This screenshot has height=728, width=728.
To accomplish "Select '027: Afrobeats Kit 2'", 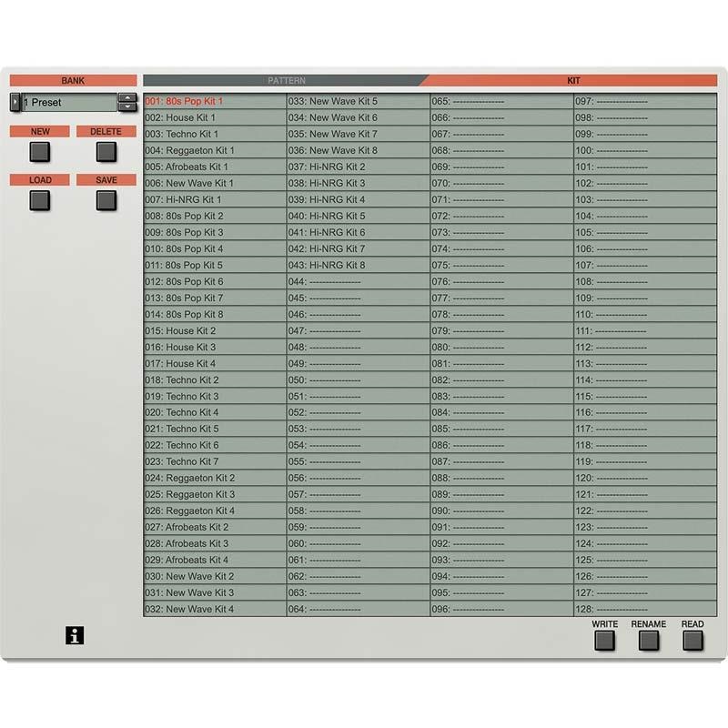I will (215, 527).
